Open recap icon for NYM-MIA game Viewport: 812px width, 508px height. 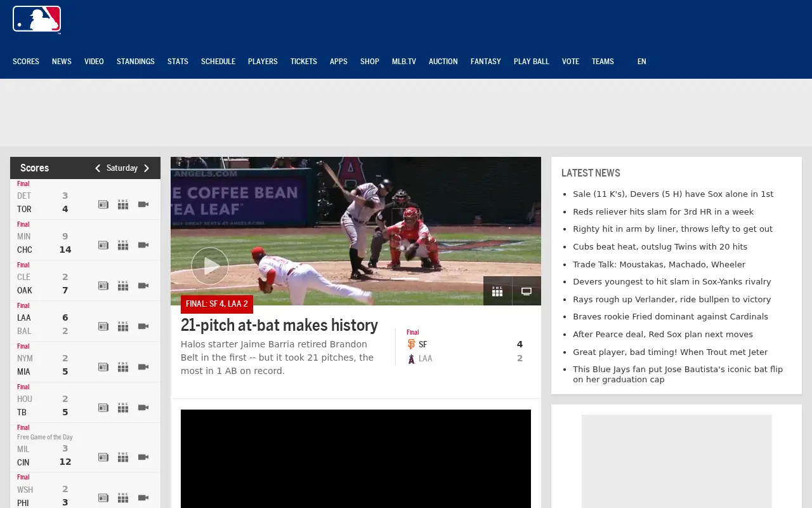point(103,367)
